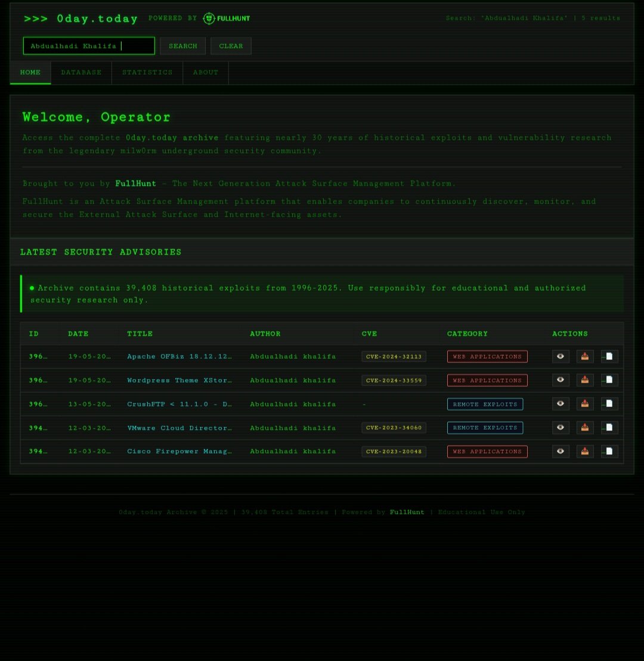
Task: Click the AUTHOR column header
Action: pos(265,333)
